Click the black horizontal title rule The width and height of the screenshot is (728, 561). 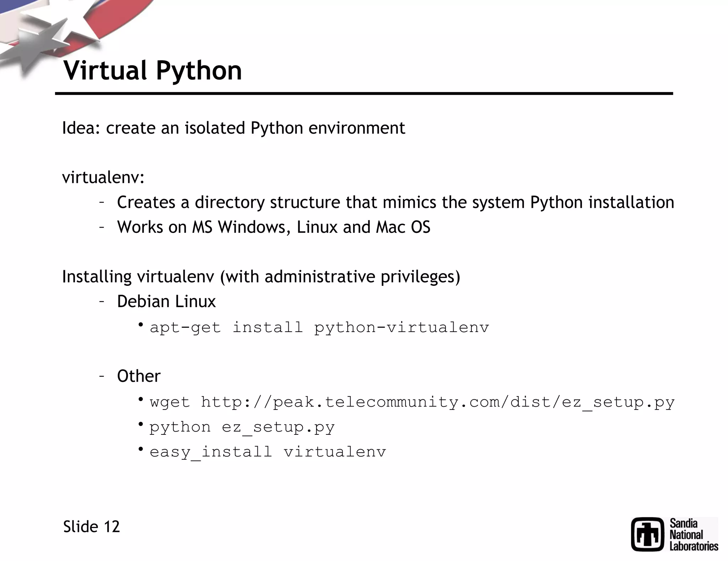tap(364, 93)
